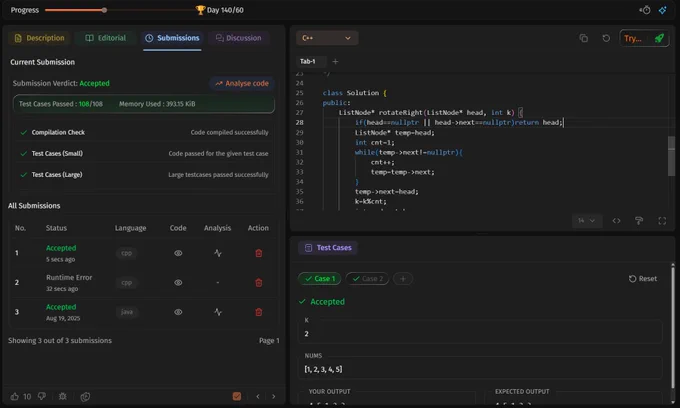Screen dimensions: 680x408
Task: Click the progress slider handle
Action: point(105,10)
